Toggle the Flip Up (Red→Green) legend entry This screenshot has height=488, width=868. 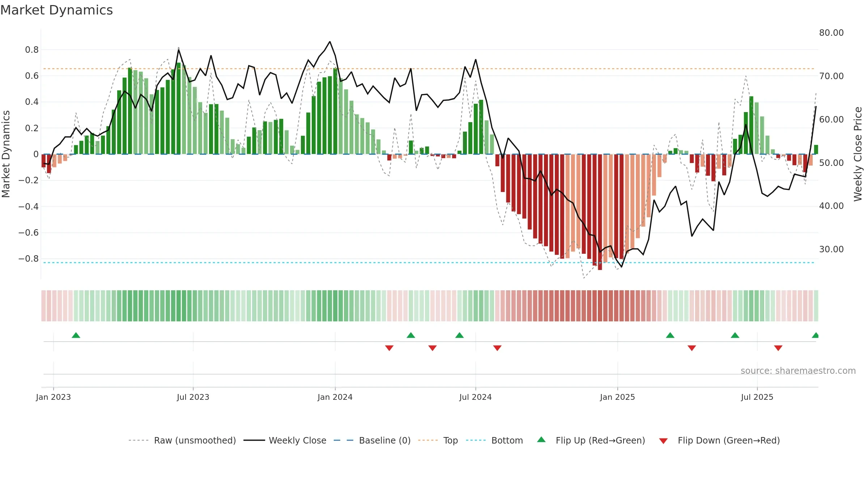[591, 440]
